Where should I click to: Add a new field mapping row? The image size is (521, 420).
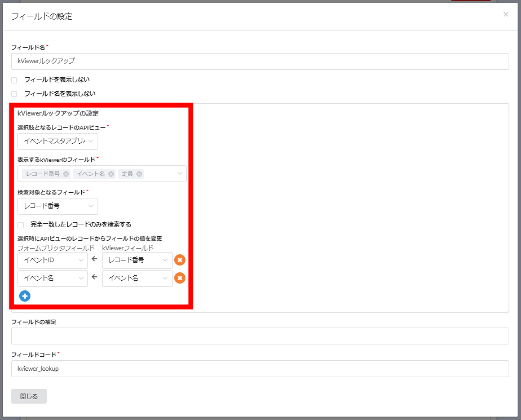click(x=25, y=296)
